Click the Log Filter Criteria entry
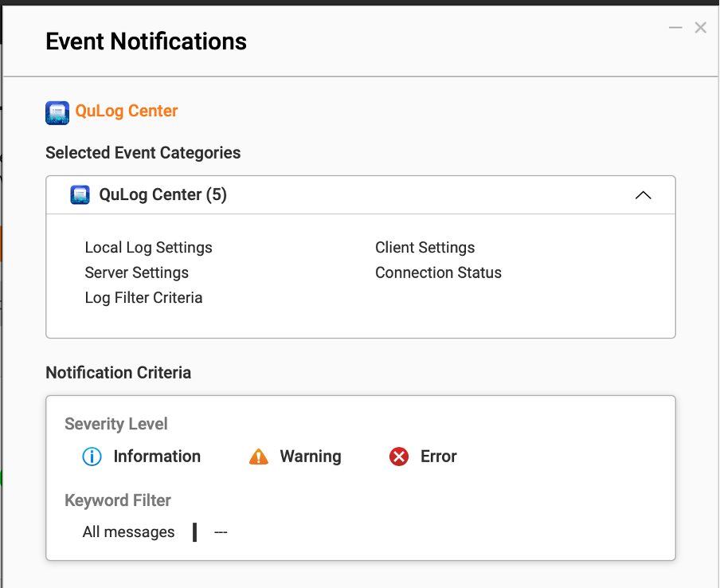The height and width of the screenshot is (588, 720). [x=143, y=298]
